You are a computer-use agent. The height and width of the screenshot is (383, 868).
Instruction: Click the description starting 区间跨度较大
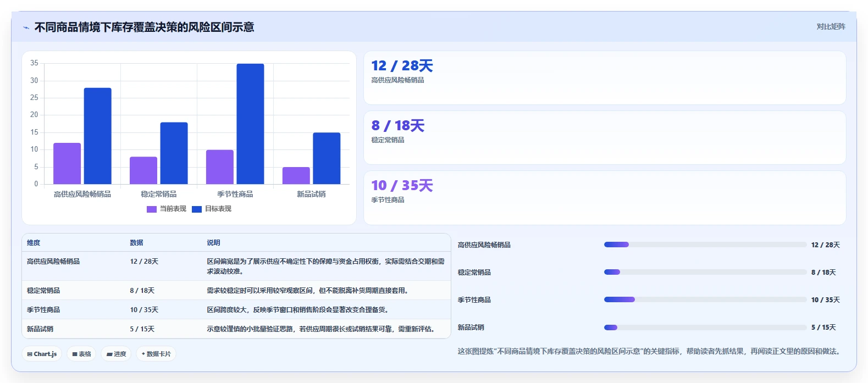point(299,309)
